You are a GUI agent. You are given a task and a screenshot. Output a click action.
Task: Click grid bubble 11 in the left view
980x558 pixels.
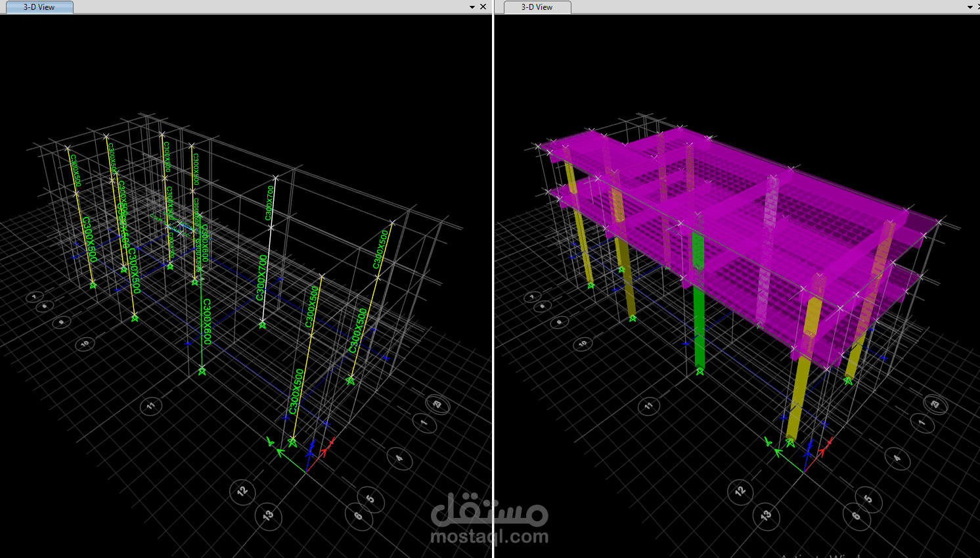pos(151,406)
